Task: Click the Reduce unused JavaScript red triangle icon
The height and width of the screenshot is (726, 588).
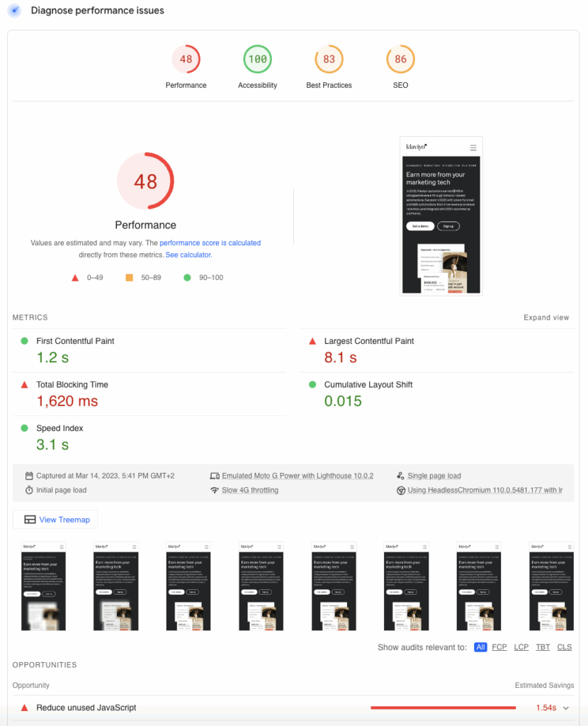Action: (x=25, y=708)
